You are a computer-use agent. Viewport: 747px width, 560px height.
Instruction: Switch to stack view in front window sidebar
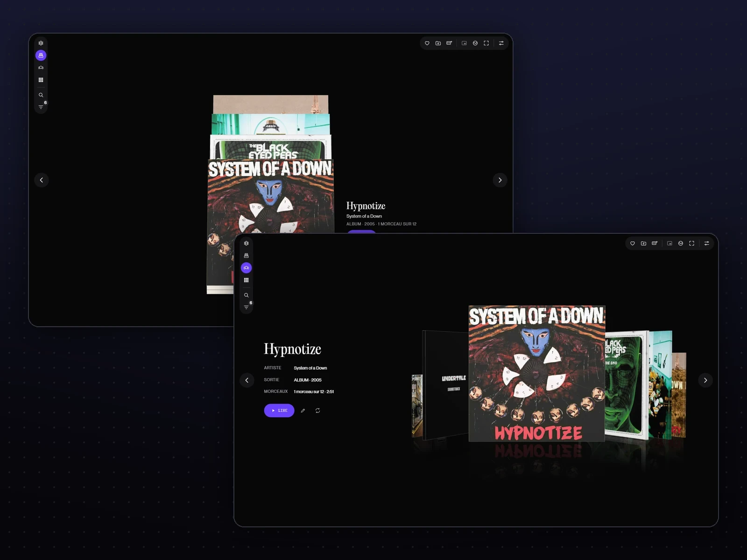[x=246, y=256]
